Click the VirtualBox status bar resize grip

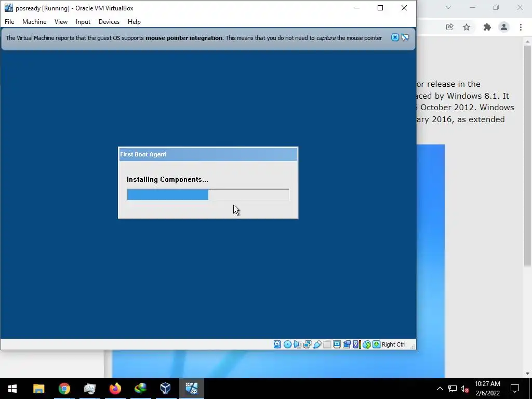[413, 345]
